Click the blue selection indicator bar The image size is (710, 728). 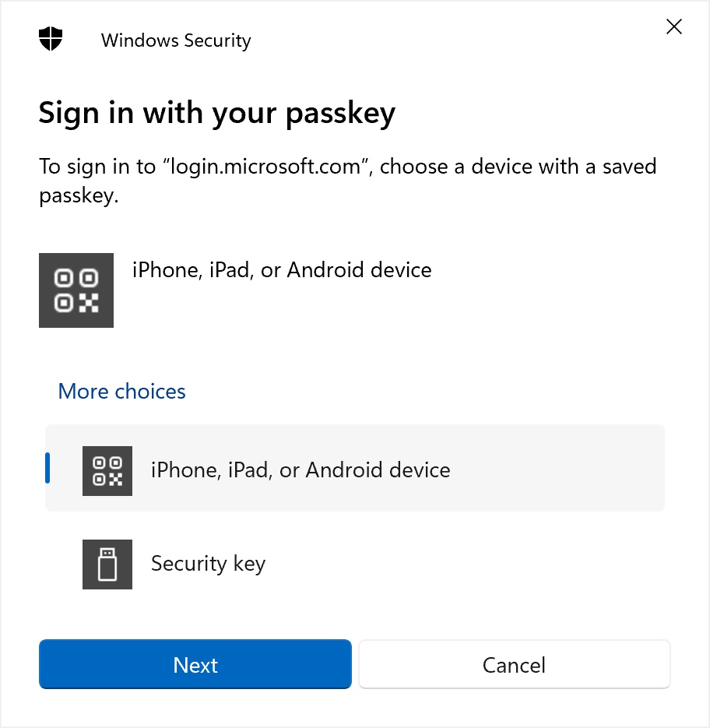[48, 468]
